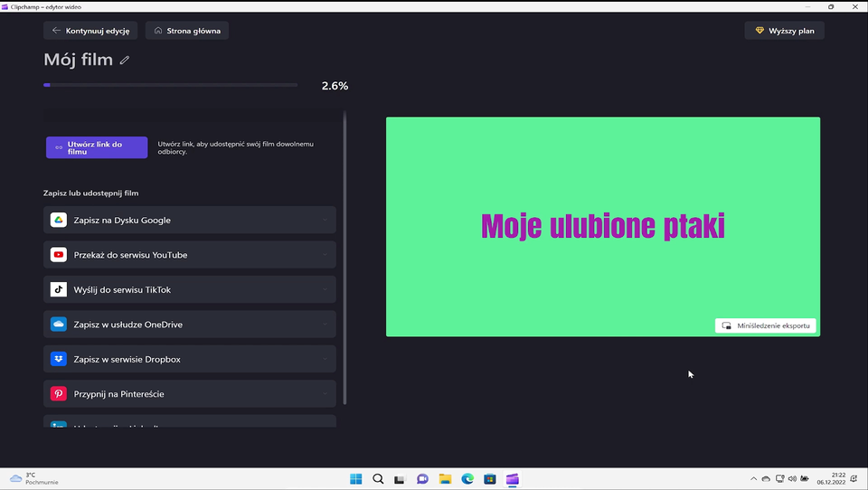The height and width of the screenshot is (490, 868).
Task: Click the Kontynuuj edycję button
Action: 90,31
